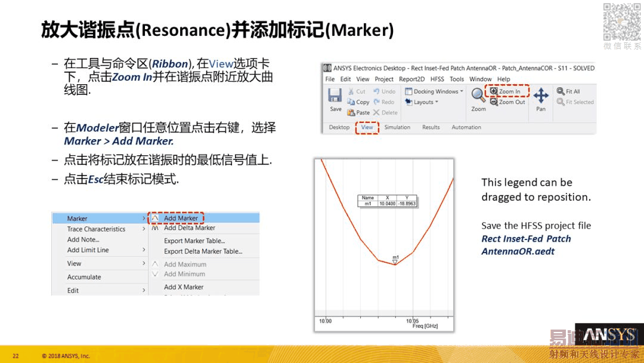Screen dimensions: 644x363
Task: Click the Add Marker peak icon
Action: click(155, 218)
